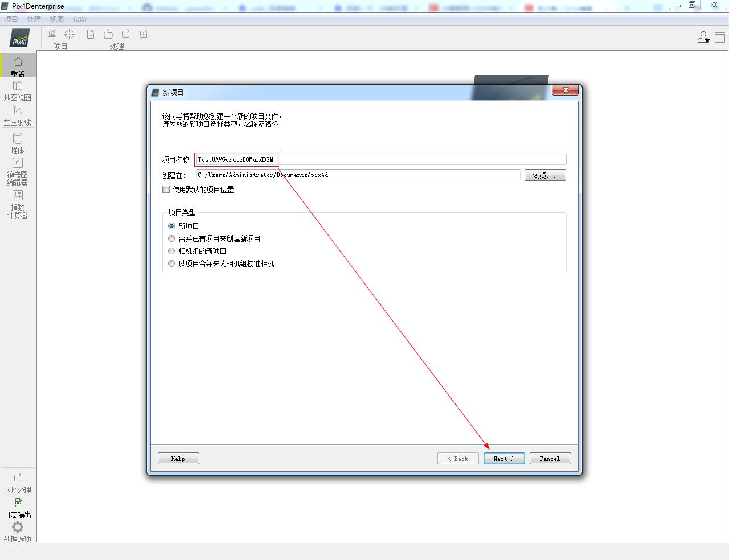Show the 日志输出 log output

pos(18,508)
